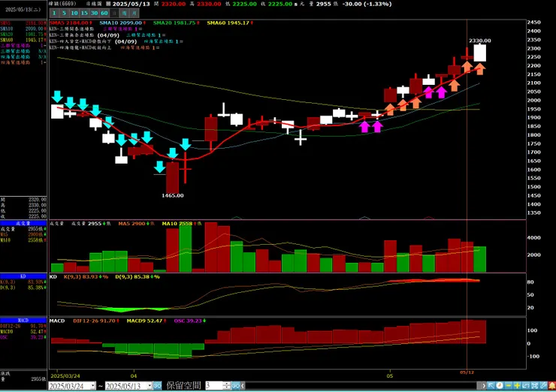The width and height of the screenshot is (556, 392).
Task: Select the blue KD panel header
Action: 23,276
